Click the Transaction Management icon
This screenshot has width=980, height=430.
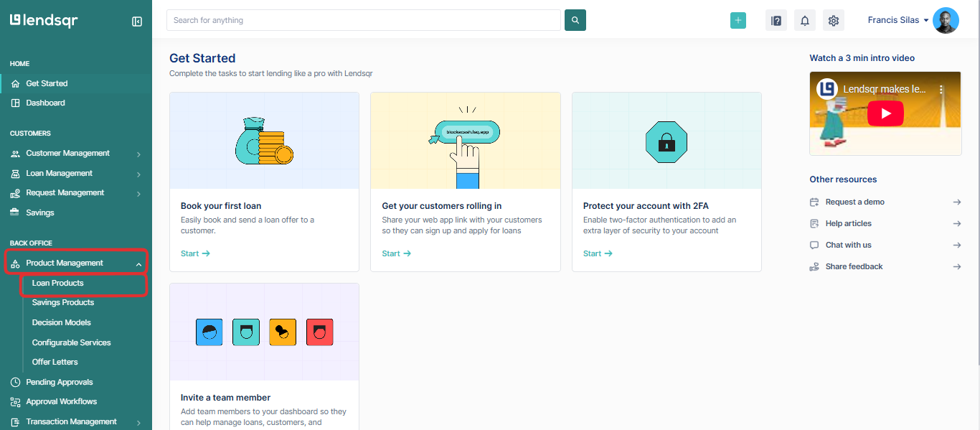tap(16, 422)
